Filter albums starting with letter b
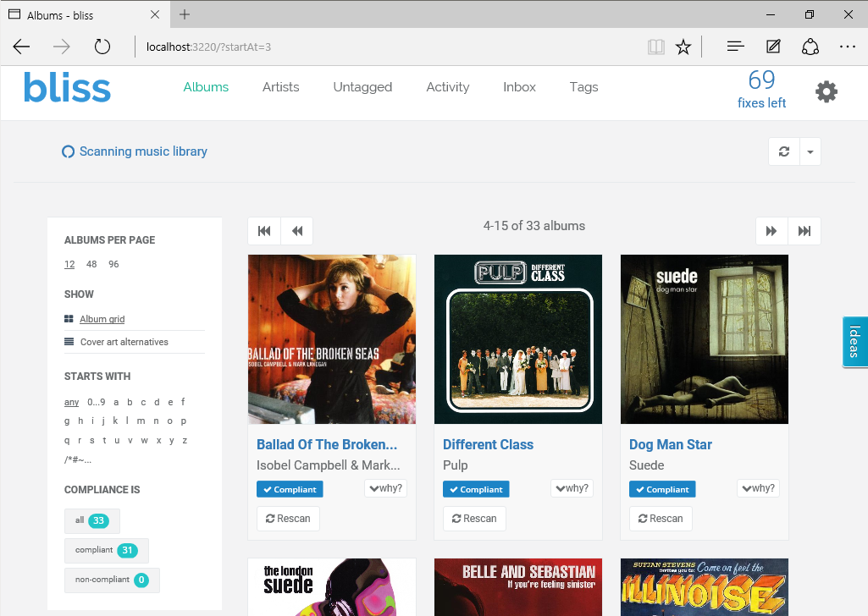Image resolution: width=868 pixels, height=616 pixels. click(x=130, y=402)
